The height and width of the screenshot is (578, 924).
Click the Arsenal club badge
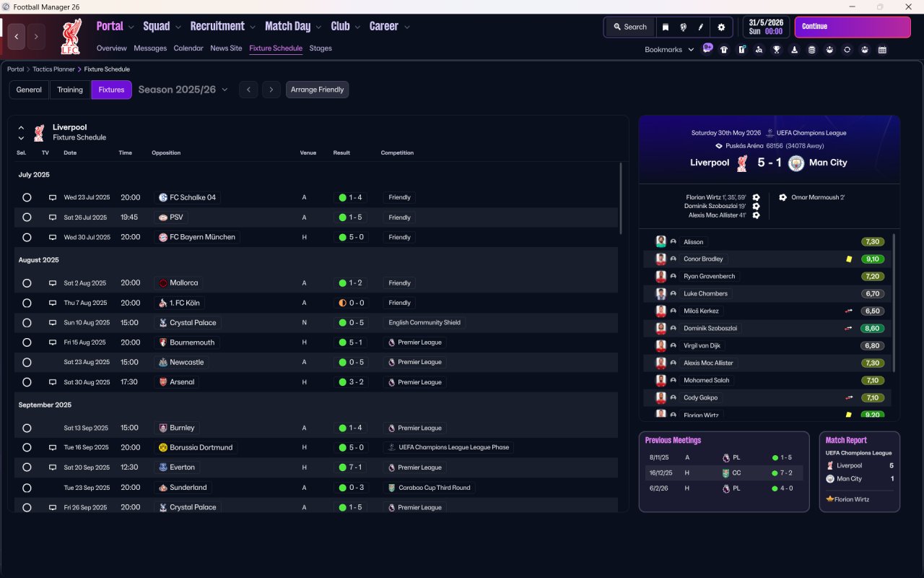click(x=163, y=382)
